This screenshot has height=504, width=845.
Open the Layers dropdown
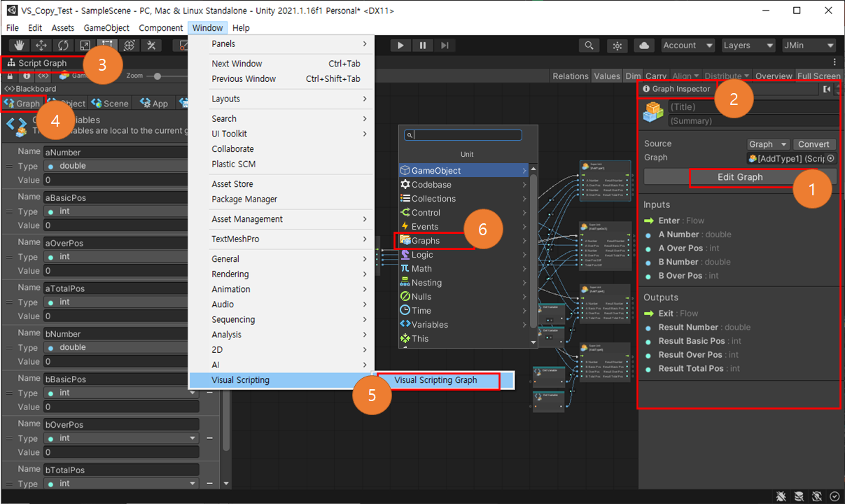click(x=748, y=45)
